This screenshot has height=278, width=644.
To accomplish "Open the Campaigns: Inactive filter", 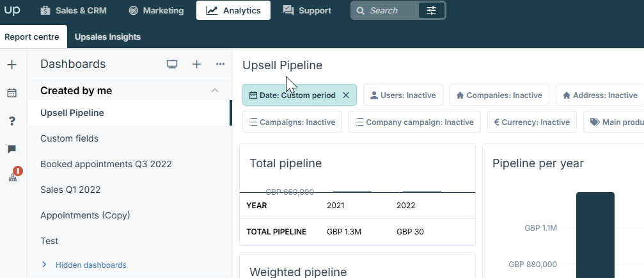I will [x=292, y=122].
